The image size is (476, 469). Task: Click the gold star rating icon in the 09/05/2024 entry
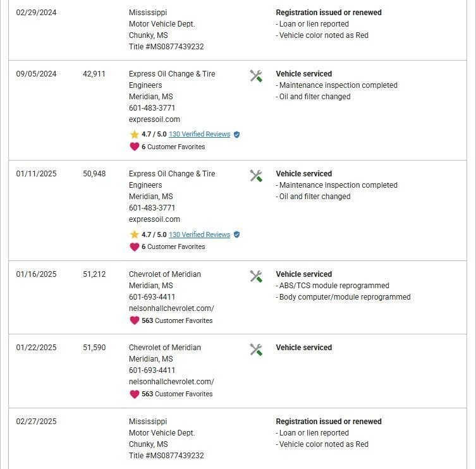tap(134, 135)
